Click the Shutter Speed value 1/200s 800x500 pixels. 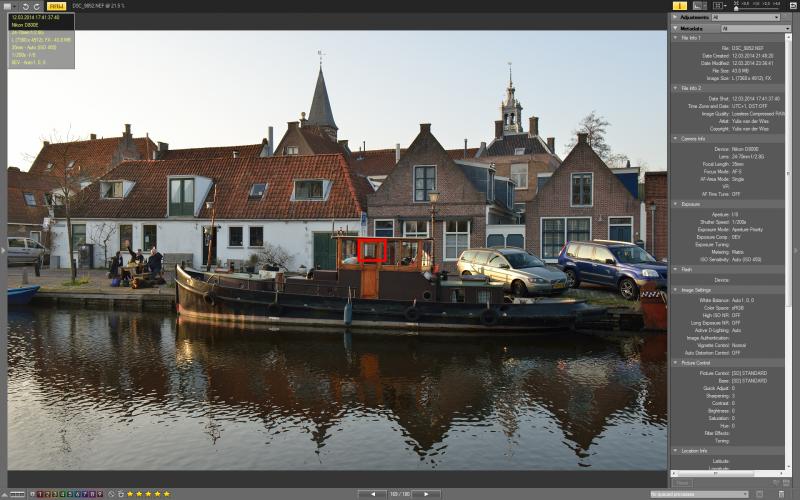tap(739, 222)
